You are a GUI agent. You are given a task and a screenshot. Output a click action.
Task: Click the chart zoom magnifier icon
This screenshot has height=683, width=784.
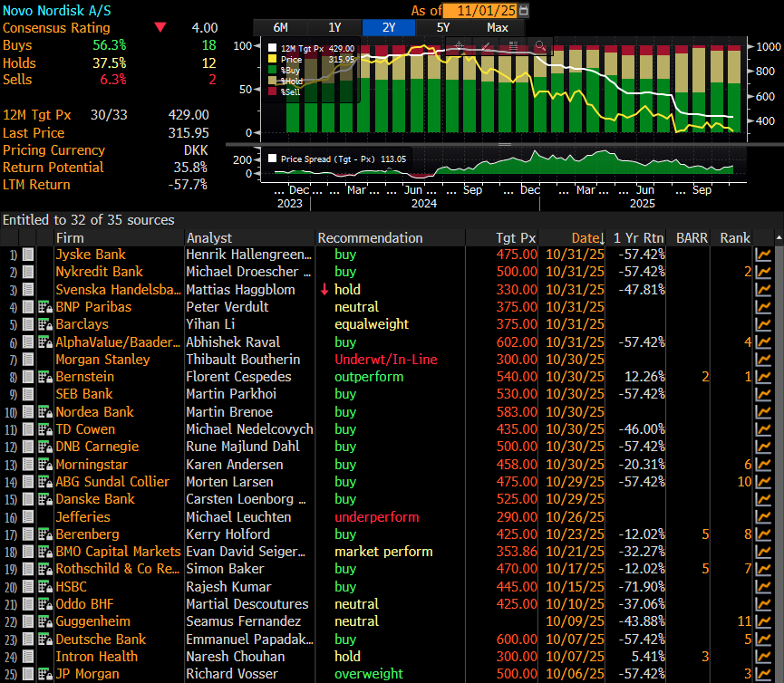pos(539,45)
